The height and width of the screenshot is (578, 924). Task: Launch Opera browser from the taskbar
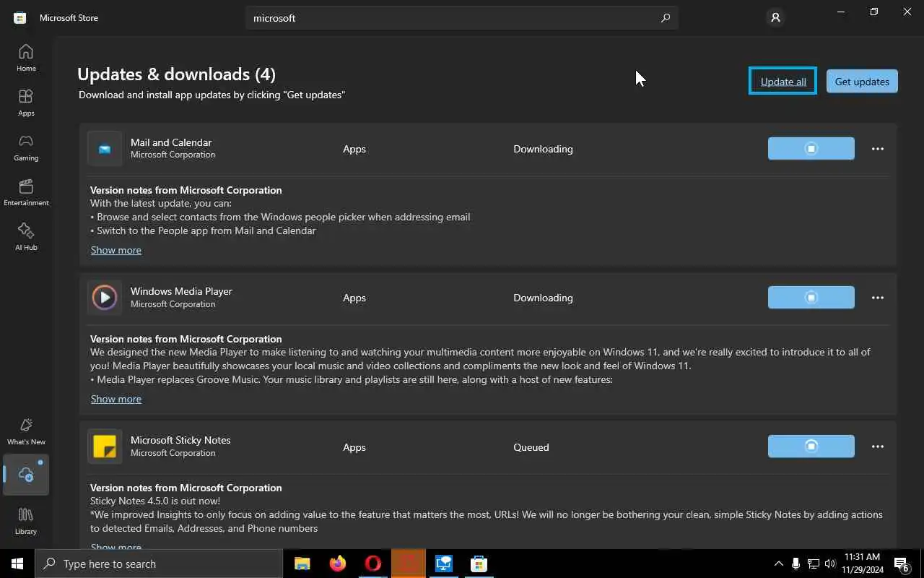pos(373,564)
